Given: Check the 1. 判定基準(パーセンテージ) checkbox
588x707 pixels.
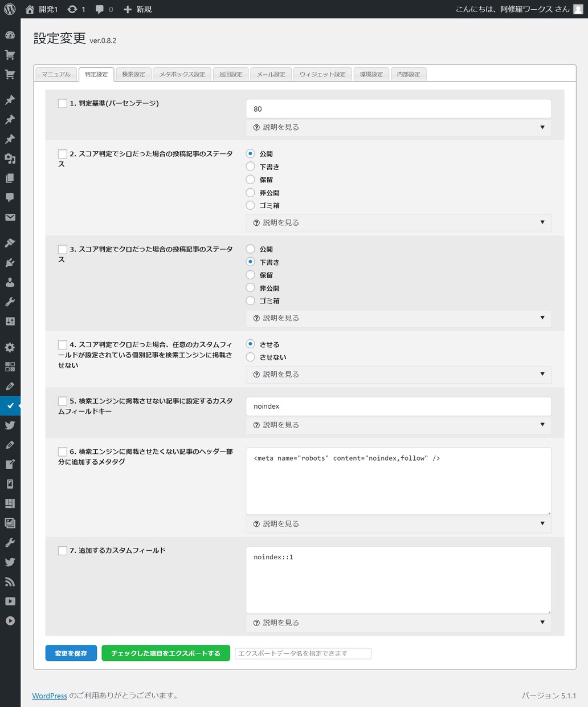Looking at the screenshot, I should point(63,103).
